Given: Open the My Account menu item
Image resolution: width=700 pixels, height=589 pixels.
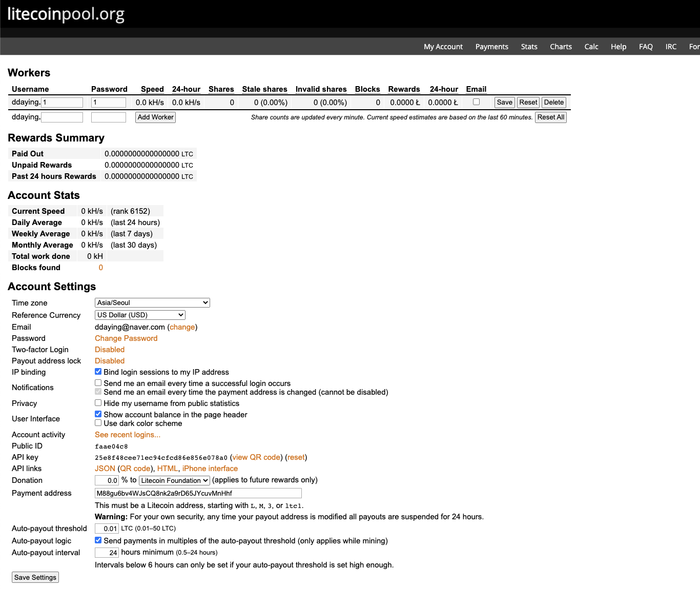Looking at the screenshot, I should point(443,47).
